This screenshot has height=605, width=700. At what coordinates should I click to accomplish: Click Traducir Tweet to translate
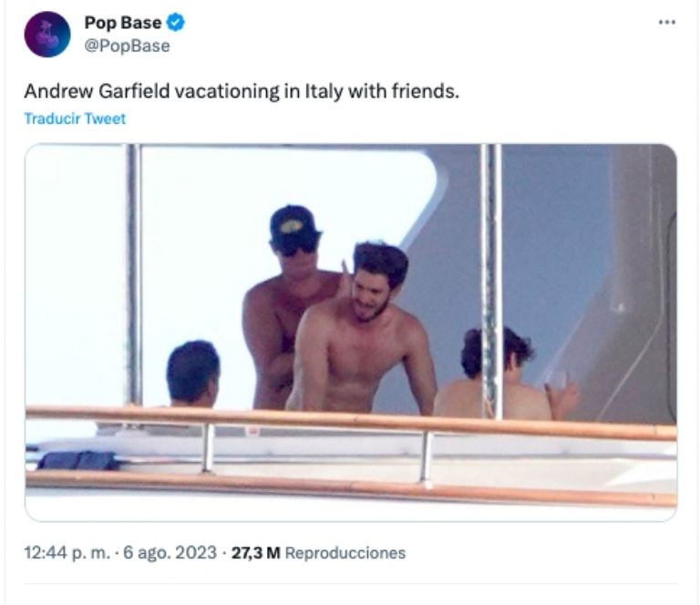75,118
